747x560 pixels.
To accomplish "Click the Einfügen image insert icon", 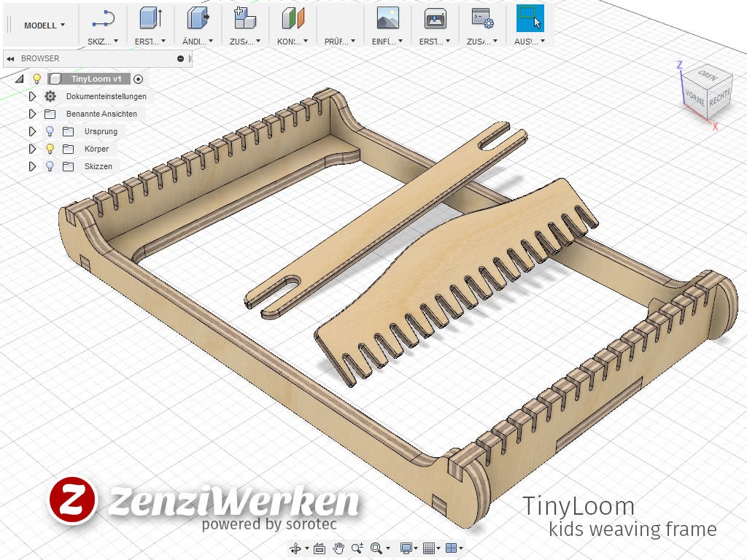I will tap(387, 18).
